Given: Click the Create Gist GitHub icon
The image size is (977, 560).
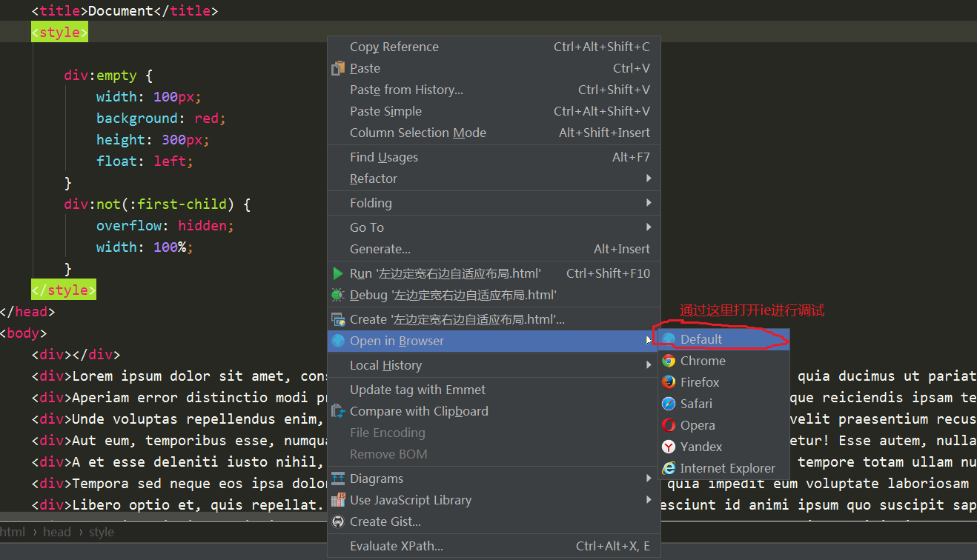Looking at the screenshot, I should coord(338,521).
